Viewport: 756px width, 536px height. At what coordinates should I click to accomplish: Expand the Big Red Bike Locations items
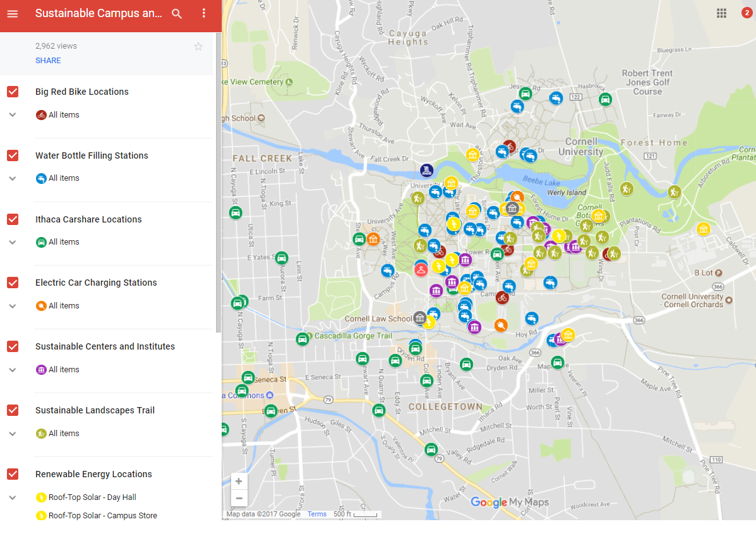13,115
